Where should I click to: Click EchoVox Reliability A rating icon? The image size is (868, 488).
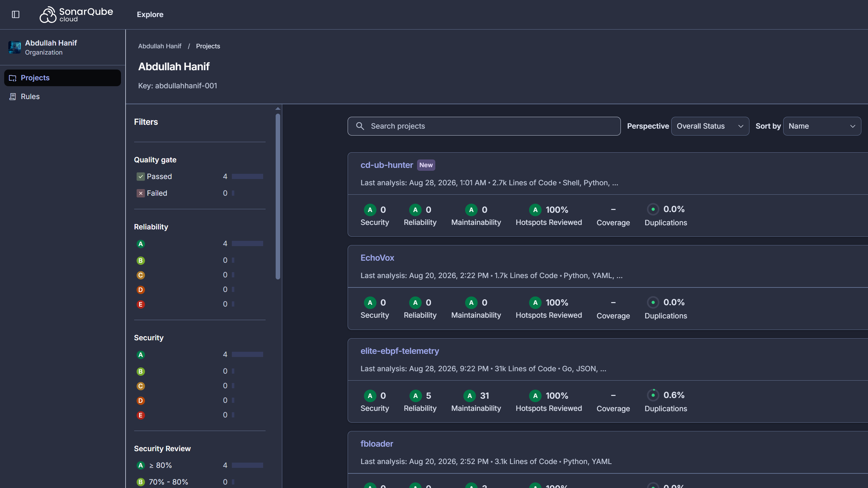pyautogui.click(x=415, y=303)
